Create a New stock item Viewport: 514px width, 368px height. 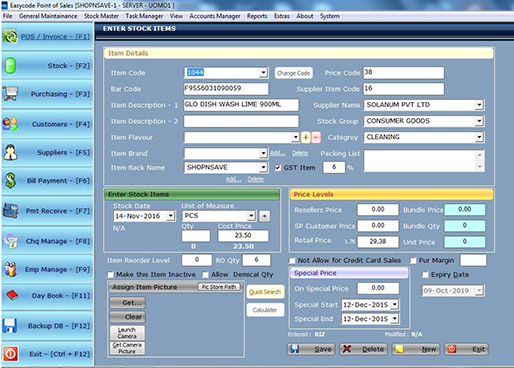click(416, 349)
